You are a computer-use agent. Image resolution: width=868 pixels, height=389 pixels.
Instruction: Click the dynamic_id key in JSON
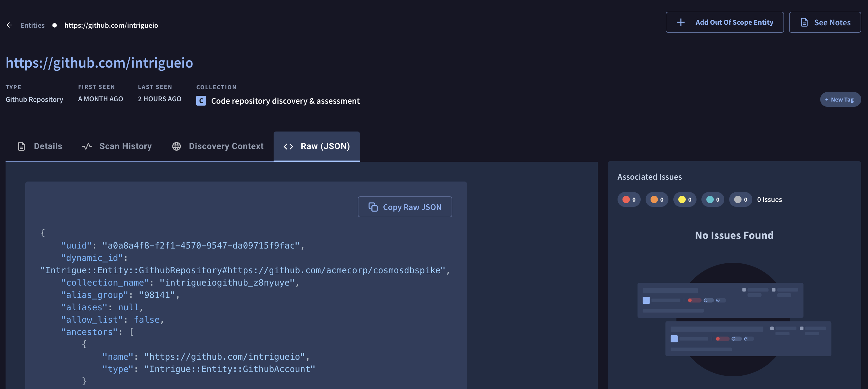pyautogui.click(x=92, y=258)
